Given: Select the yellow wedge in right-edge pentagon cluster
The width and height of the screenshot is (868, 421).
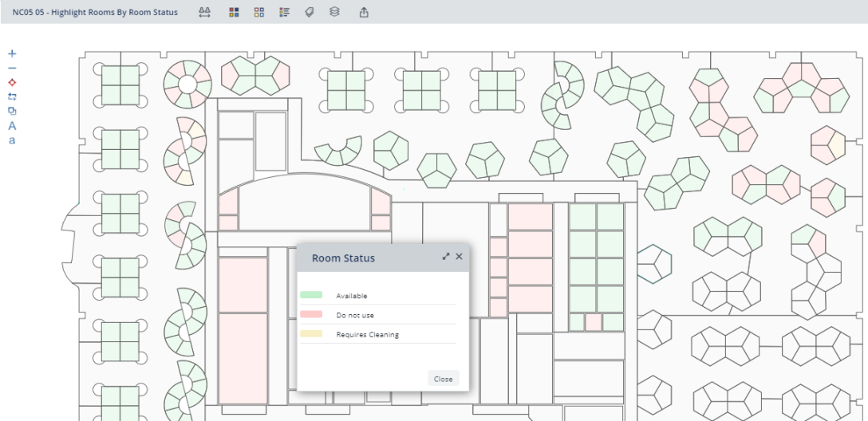Looking at the screenshot, I should 838,145.
